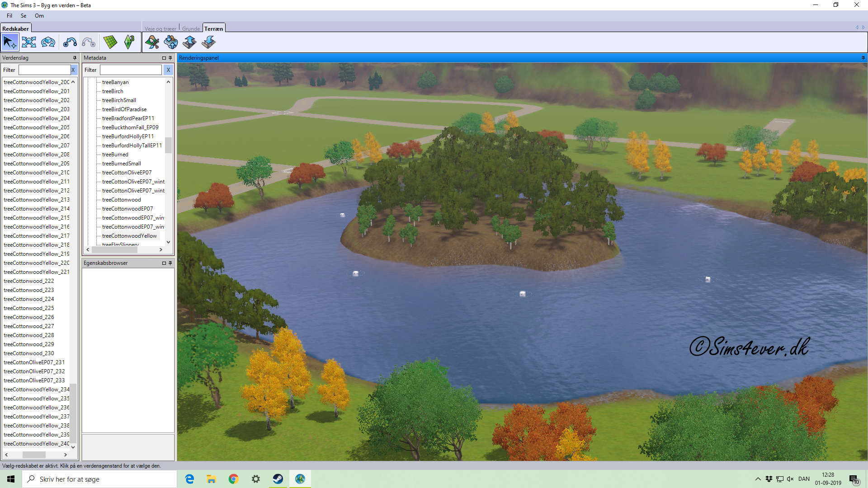
Task: Switch to the Terræn tab
Action: pos(213,28)
